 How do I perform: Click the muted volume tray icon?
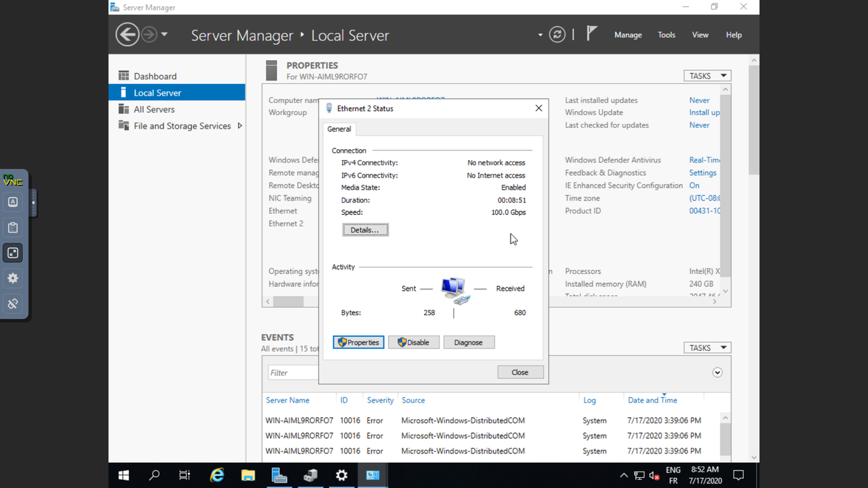(x=654, y=476)
